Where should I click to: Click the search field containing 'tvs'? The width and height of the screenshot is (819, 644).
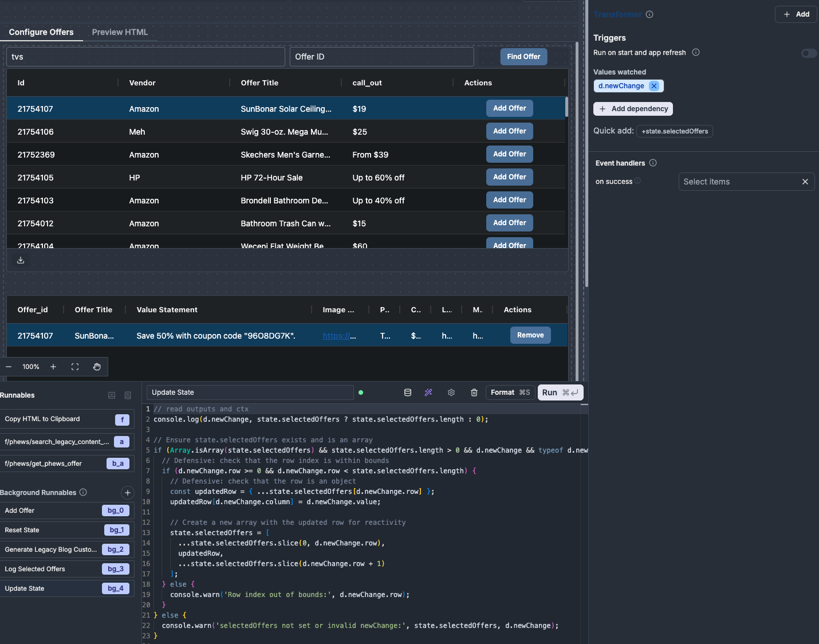[x=145, y=57]
